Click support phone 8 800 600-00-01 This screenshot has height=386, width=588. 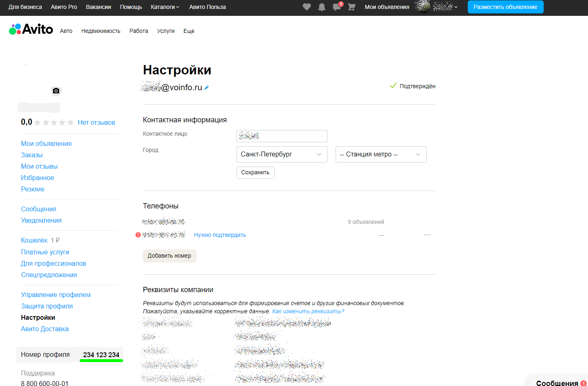[x=45, y=383]
